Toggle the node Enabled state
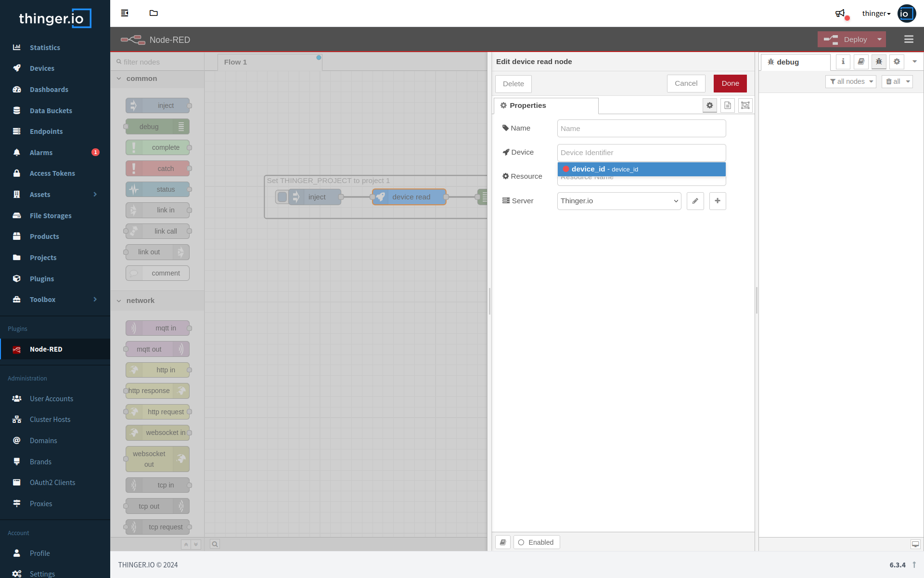 tap(536, 542)
